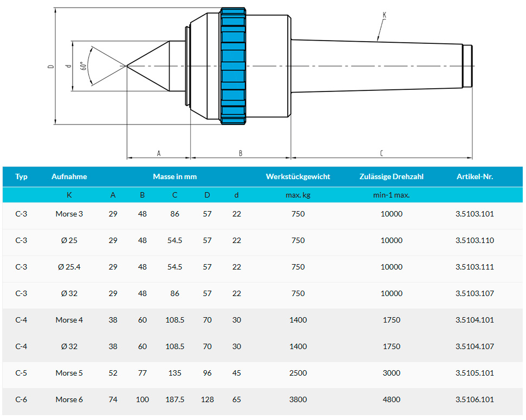Select the Masse in mm header

[174, 176]
